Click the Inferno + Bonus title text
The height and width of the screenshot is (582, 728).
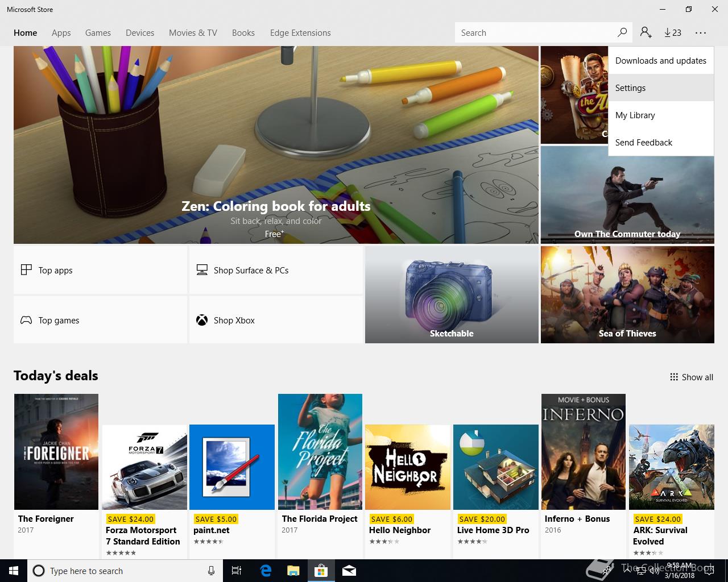tap(577, 519)
